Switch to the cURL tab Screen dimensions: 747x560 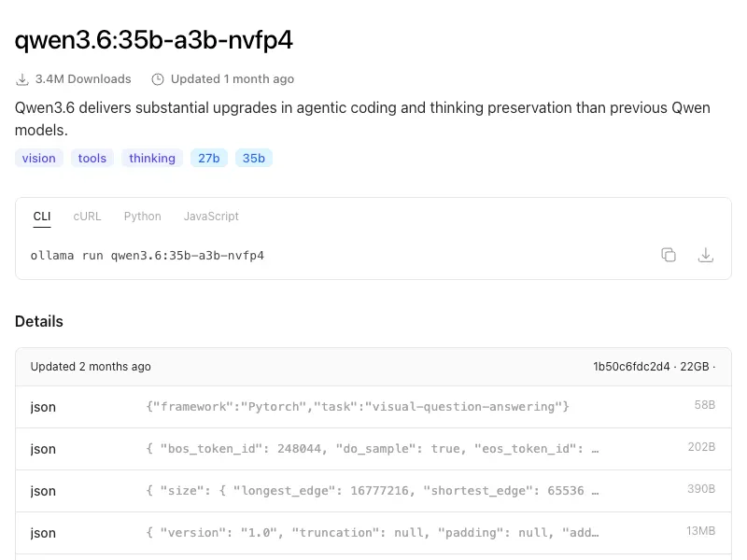[87, 217]
